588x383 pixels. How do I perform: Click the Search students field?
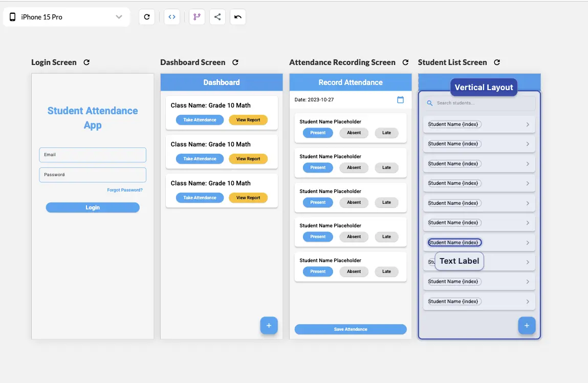point(479,103)
